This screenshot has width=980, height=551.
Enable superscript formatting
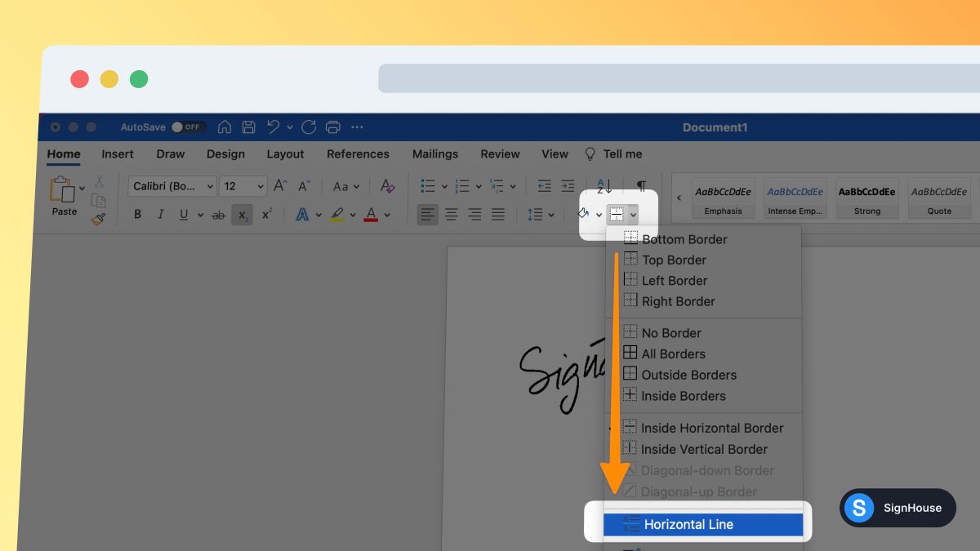tap(266, 214)
